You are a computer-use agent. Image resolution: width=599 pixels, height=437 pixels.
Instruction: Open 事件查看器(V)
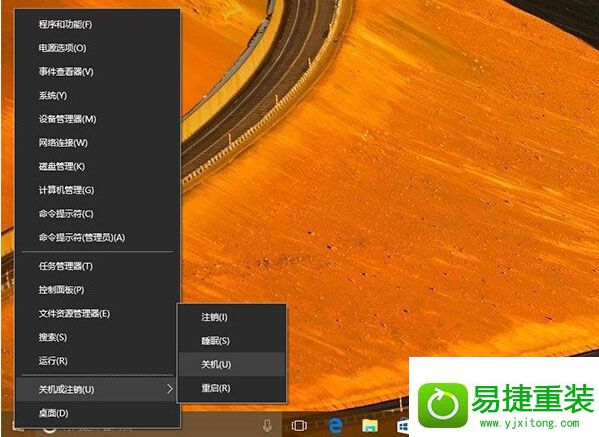click(x=97, y=72)
